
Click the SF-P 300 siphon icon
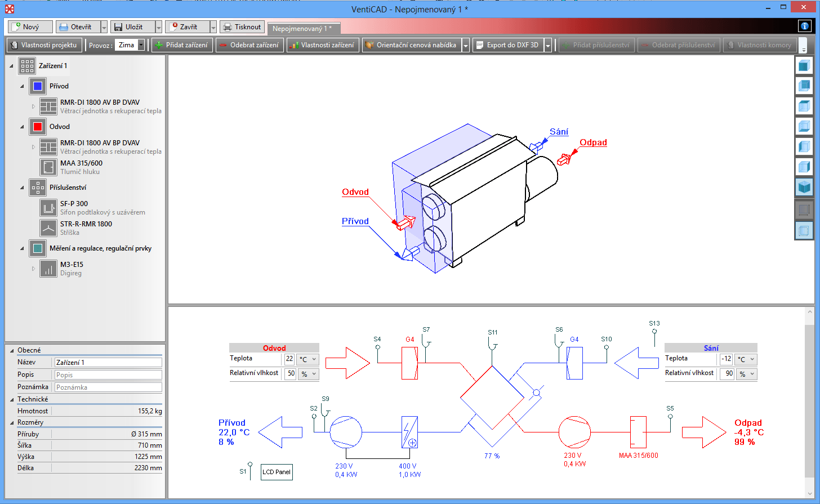click(48, 208)
